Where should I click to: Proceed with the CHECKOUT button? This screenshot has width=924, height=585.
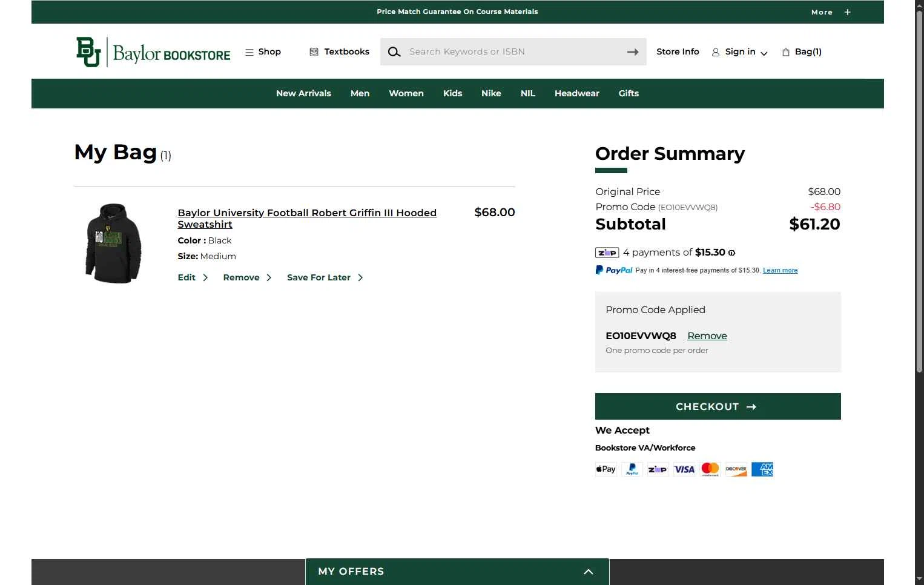coord(718,406)
